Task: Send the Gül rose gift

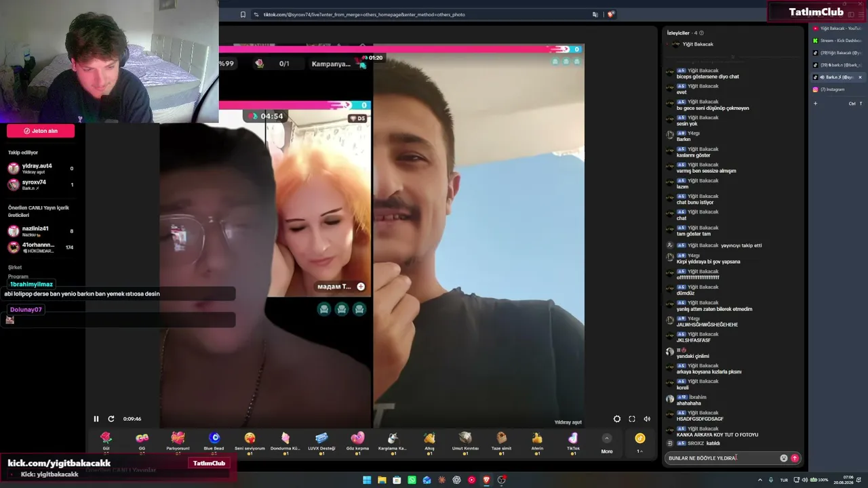Action: click(106, 442)
